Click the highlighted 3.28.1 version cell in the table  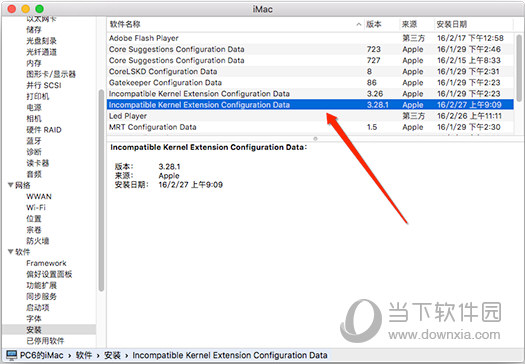[x=378, y=105]
